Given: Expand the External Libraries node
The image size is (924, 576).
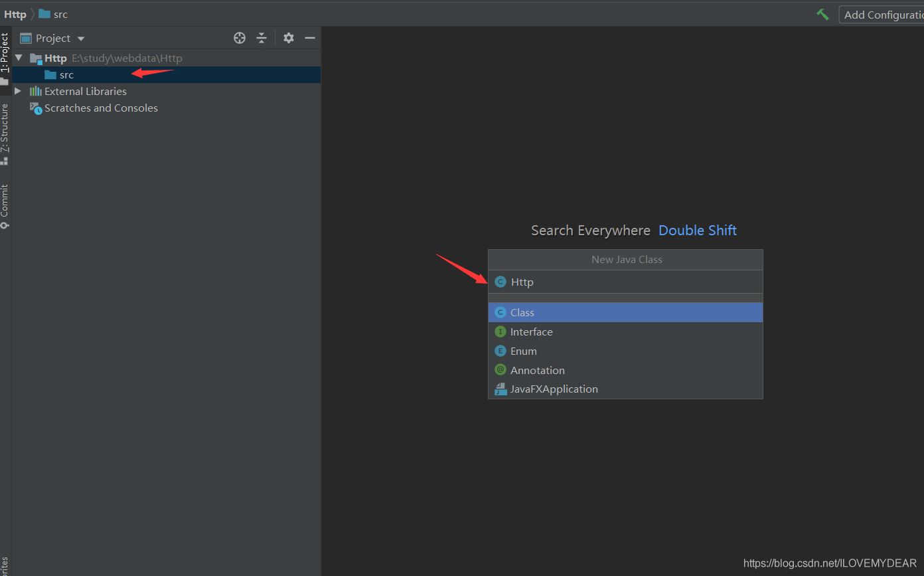Looking at the screenshot, I should point(18,91).
